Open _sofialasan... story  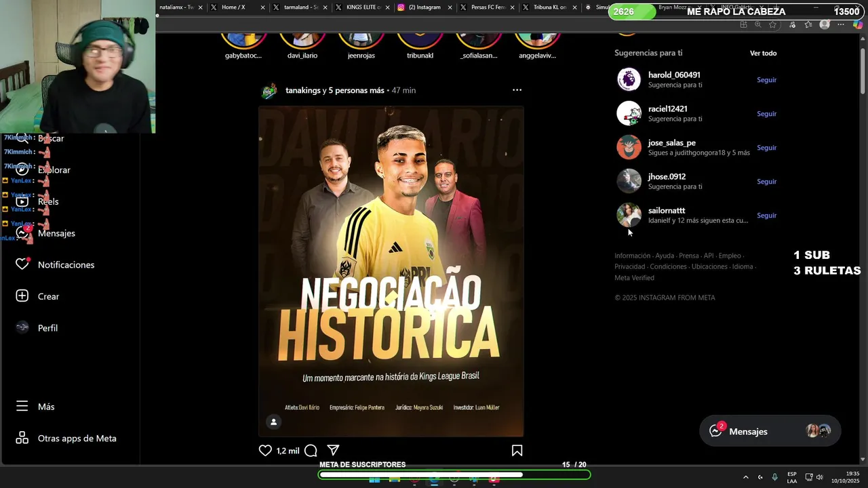point(479,43)
